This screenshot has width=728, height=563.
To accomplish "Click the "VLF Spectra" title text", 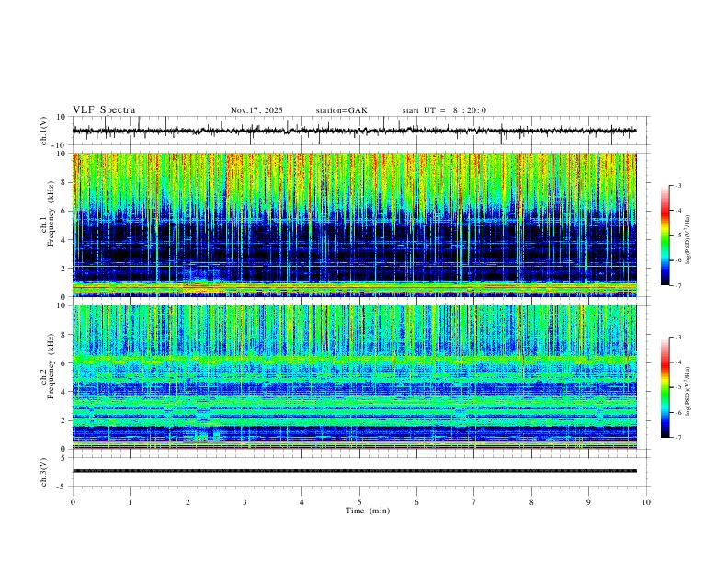I will pyautogui.click(x=104, y=110).
